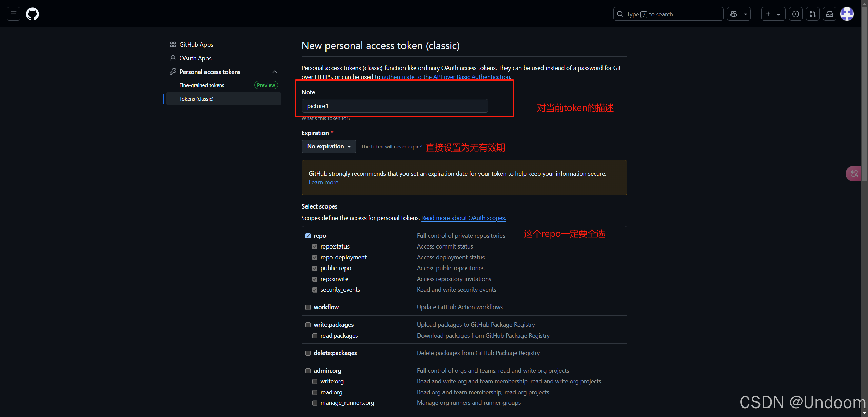Open Read more about OAuth scopes link
The height and width of the screenshot is (417, 868).
click(x=463, y=218)
